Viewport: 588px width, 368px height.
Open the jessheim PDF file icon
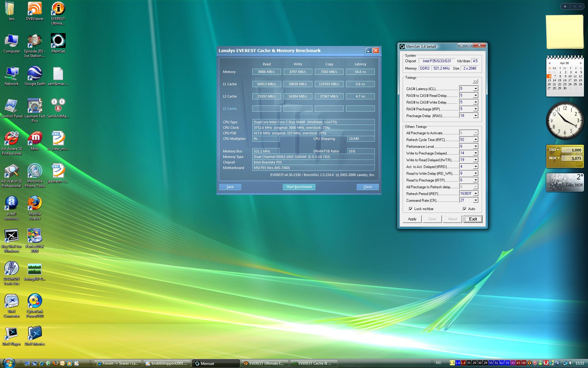coord(58,173)
